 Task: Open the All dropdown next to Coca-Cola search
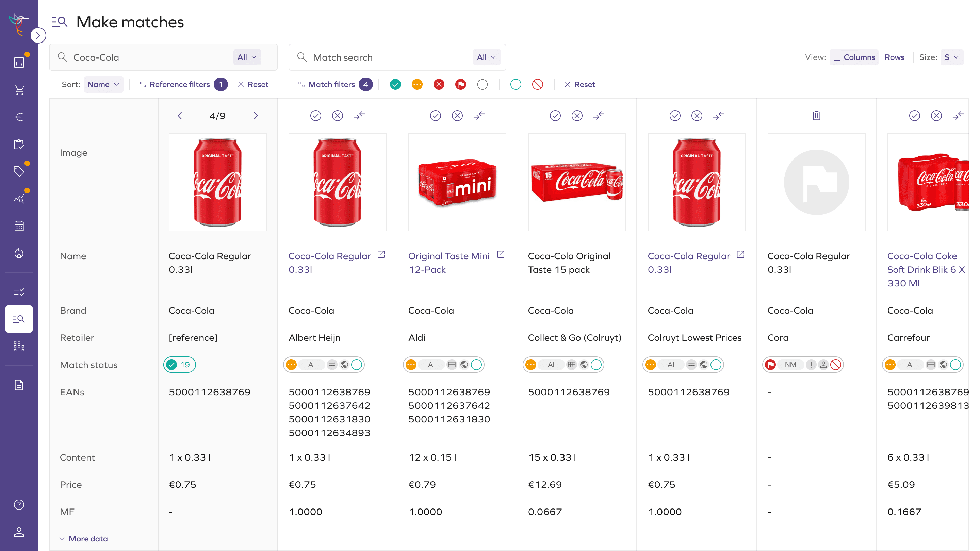pos(247,57)
